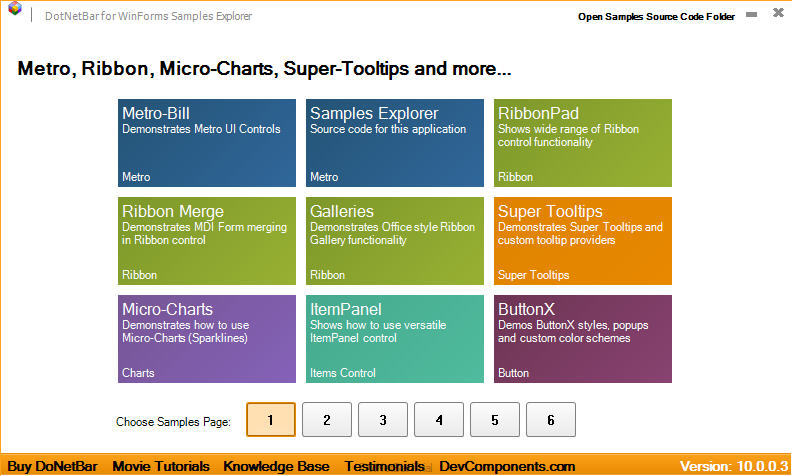Screen dimensions: 792x476
Task: Launch the Micro-Charts sample tile
Action: tap(207, 339)
